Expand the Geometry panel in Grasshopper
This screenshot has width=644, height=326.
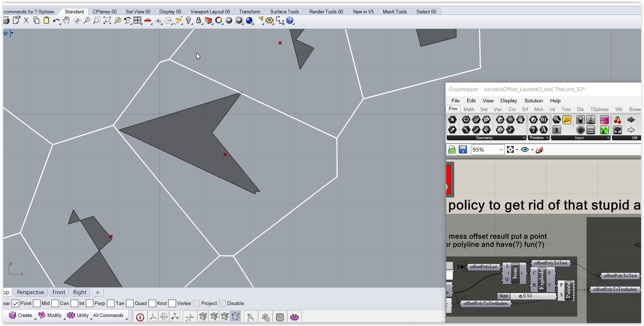524,138
